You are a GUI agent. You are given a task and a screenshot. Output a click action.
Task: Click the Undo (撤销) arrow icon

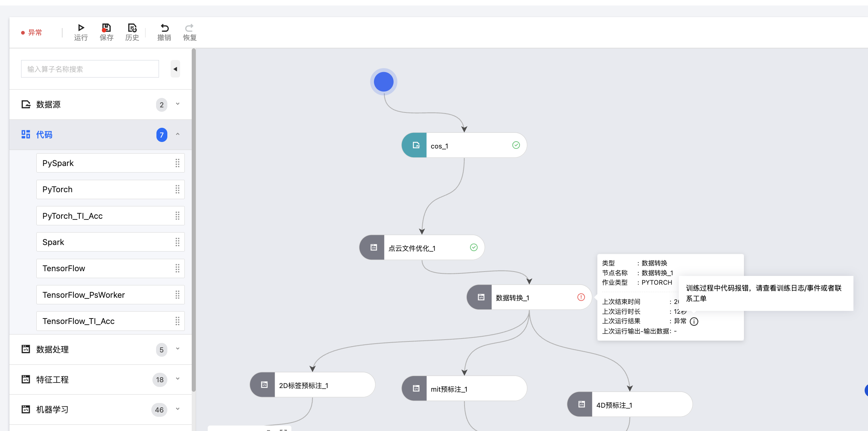click(164, 28)
